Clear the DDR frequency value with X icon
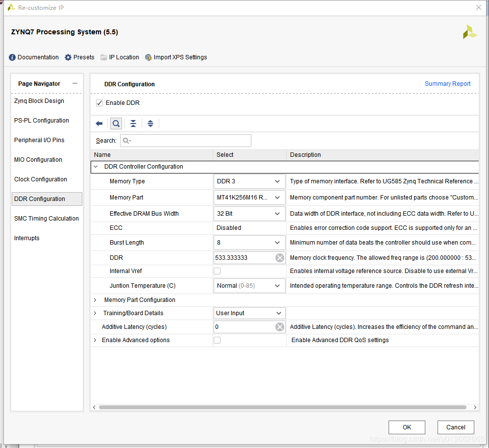 pyautogui.click(x=280, y=258)
